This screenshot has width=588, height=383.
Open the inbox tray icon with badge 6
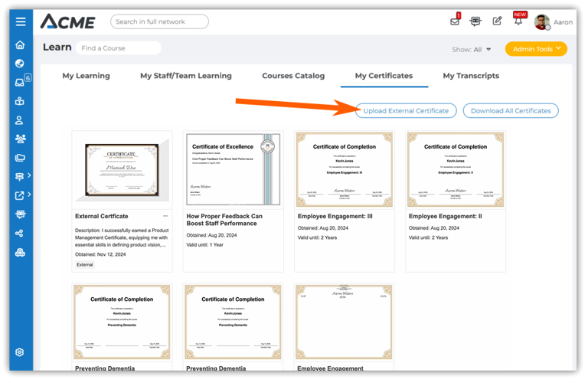(x=20, y=83)
